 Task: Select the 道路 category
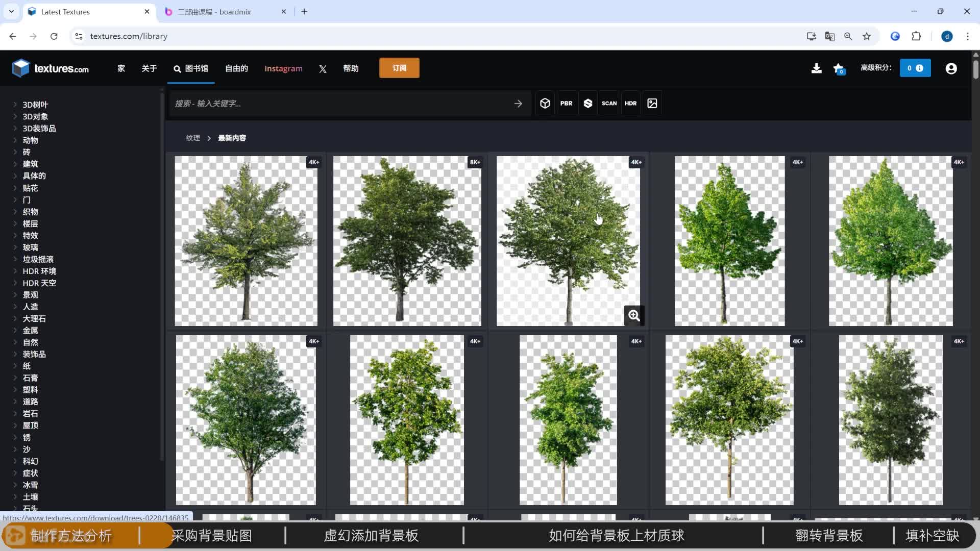pos(30,402)
